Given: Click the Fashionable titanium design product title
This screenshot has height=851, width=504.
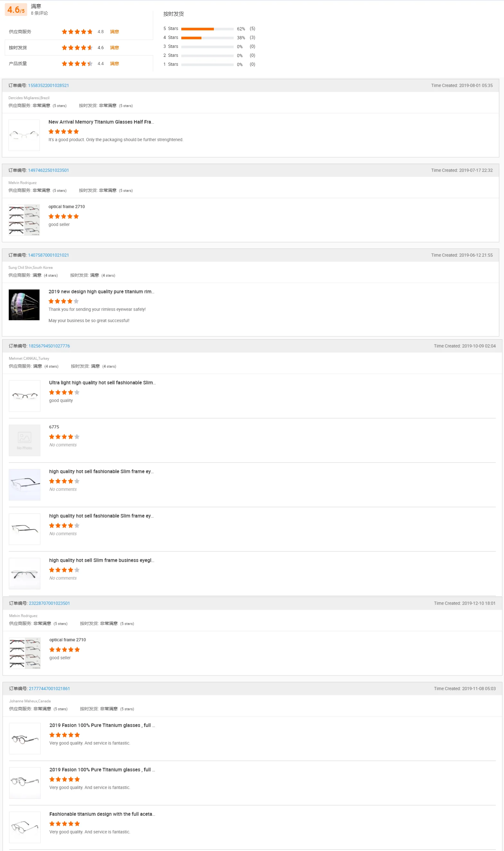Looking at the screenshot, I should [102, 814].
